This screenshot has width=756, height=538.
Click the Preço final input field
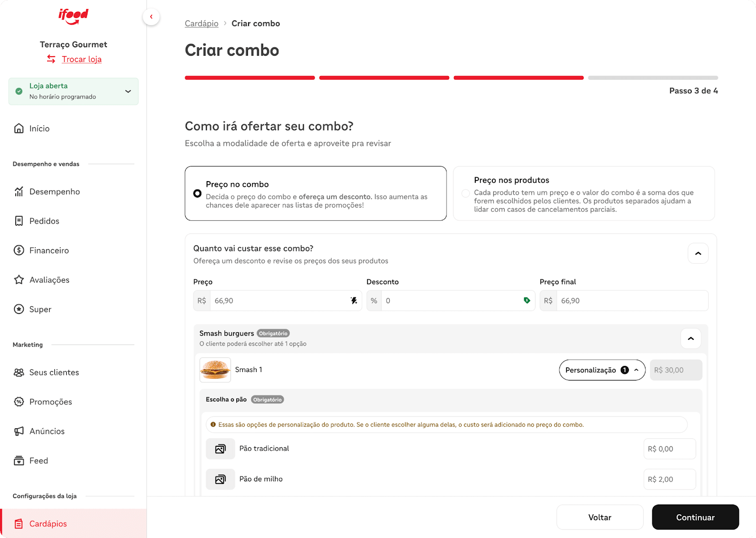pos(624,301)
